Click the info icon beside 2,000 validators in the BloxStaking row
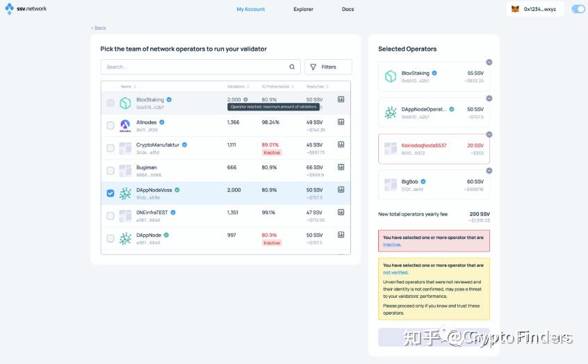The image size is (588, 364). point(245,100)
